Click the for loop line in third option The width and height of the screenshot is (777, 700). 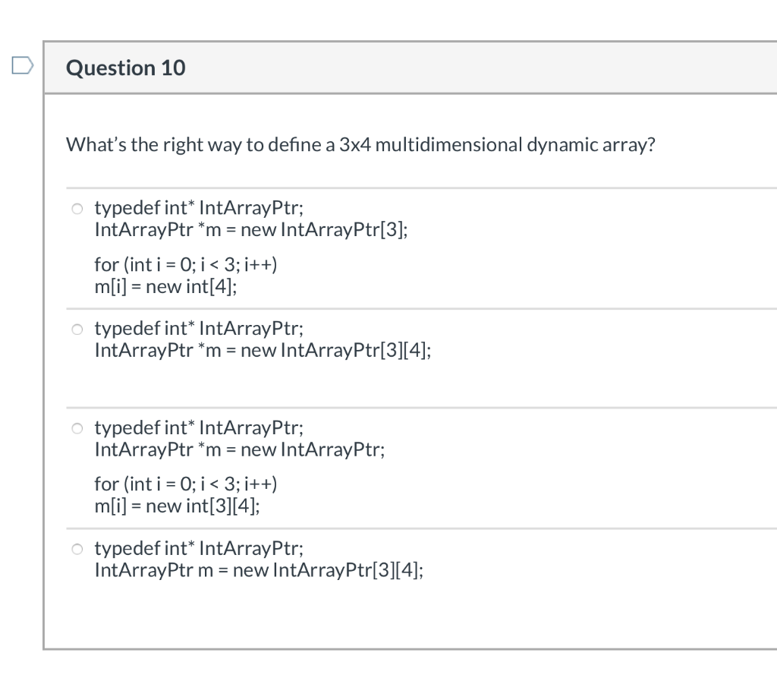[x=185, y=484]
